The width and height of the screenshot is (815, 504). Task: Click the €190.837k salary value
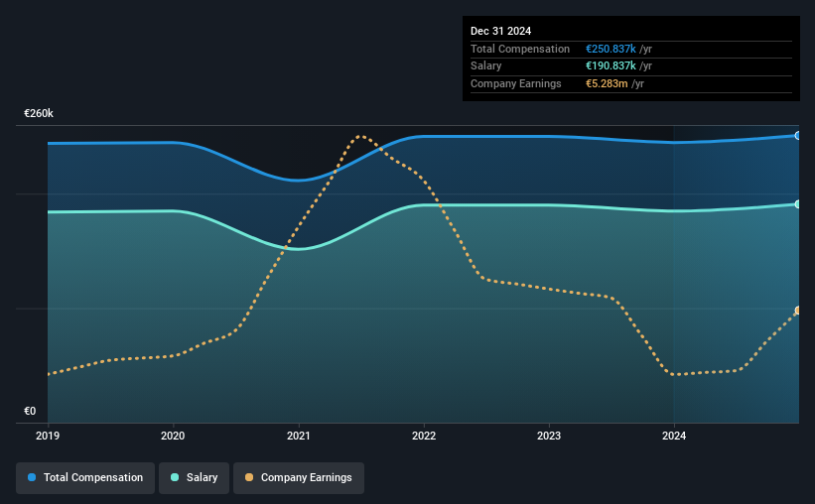611,66
